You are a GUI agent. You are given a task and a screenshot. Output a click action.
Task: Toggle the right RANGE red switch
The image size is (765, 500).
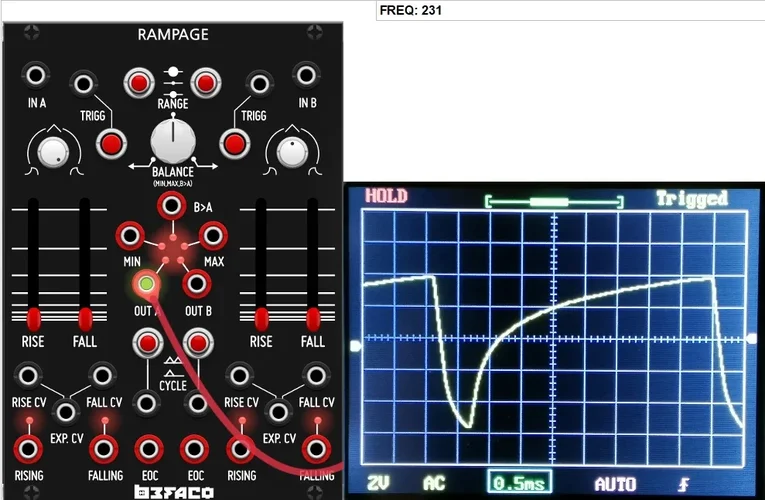coord(205,83)
